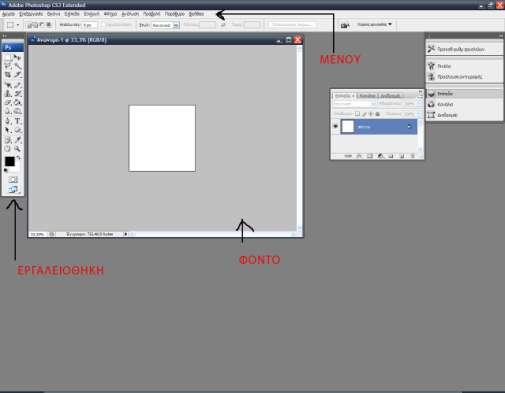Select the Magic Wand tool
This screenshot has height=393, width=505.
pyautogui.click(x=18, y=66)
